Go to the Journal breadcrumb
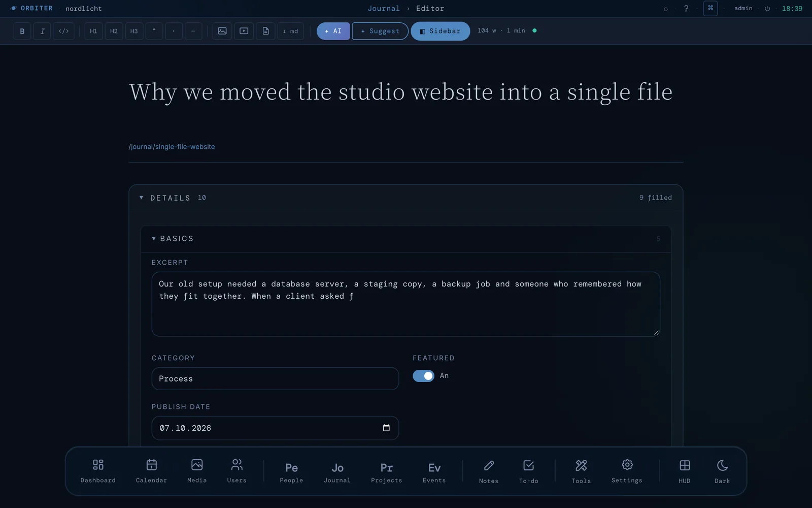The height and width of the screenshot is (508, 812). click(384, 8)
